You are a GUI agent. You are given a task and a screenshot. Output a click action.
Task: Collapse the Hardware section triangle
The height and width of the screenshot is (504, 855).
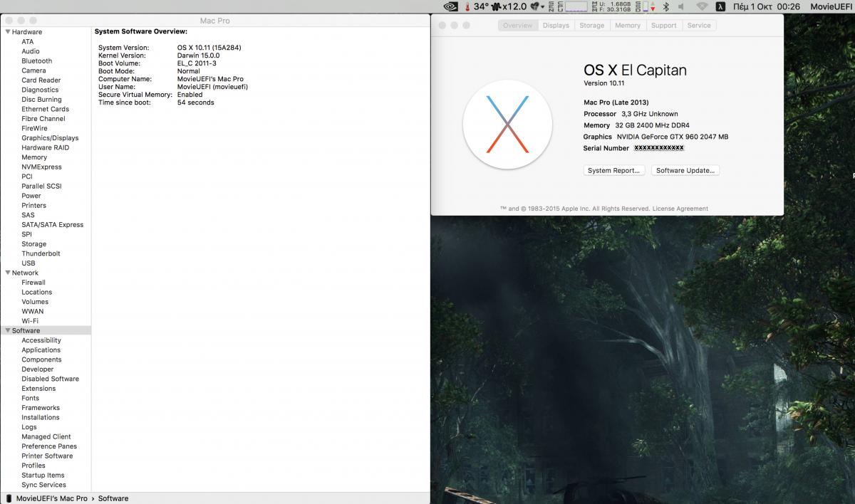[8, 32]
